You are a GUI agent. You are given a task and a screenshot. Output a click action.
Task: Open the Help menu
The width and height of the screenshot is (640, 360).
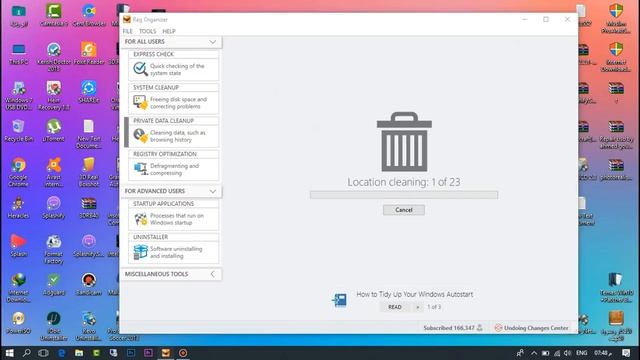[169, 31]
